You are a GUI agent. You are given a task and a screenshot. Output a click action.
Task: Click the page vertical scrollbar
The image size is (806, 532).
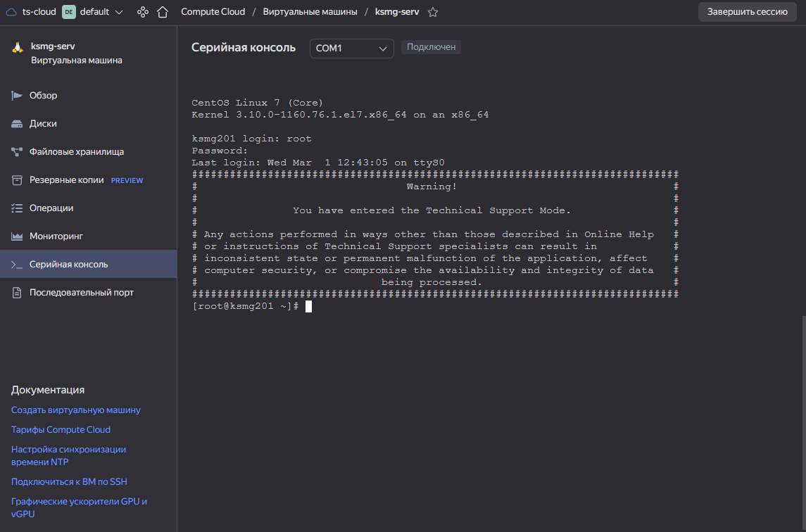[x=803, y=424]
